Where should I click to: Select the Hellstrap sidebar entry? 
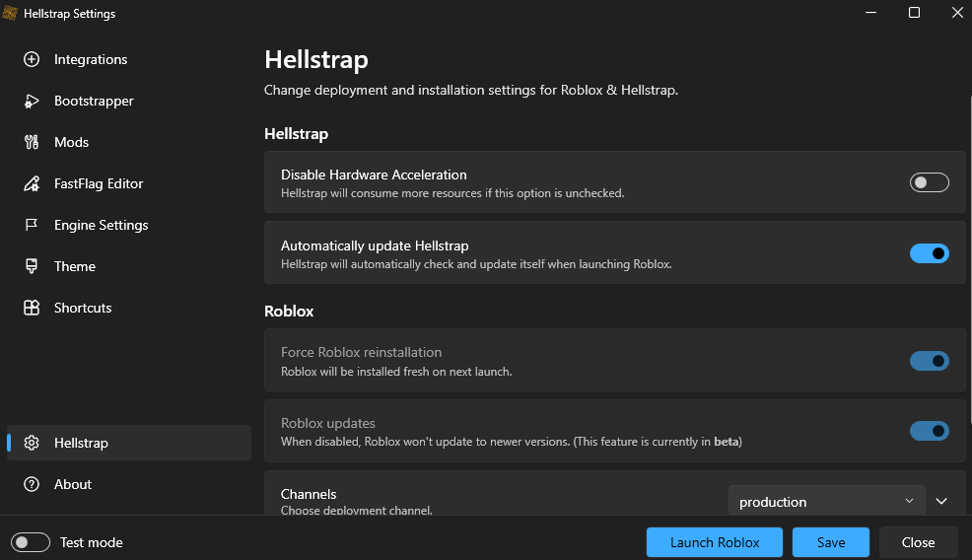tap(129, 443)
